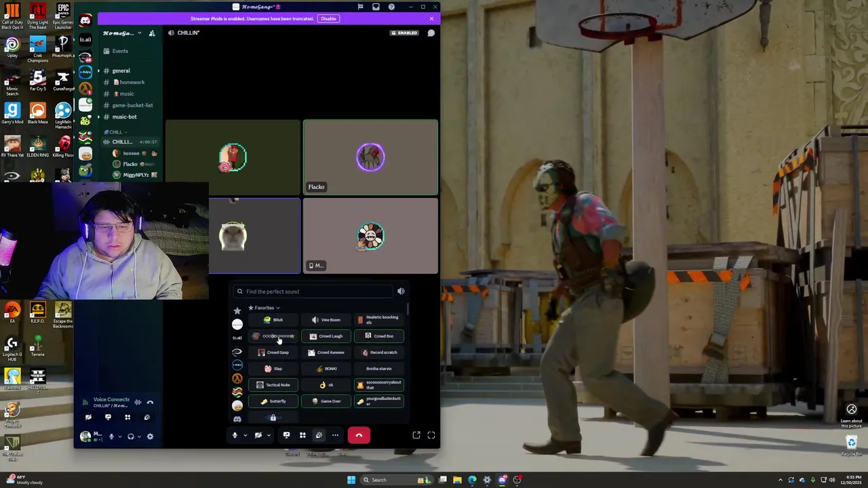The height and width of the screenshot is (488, 868).
Task: Open the flag icon in Discord title bar
Action: pyautogui.click(x=360, y=7)
